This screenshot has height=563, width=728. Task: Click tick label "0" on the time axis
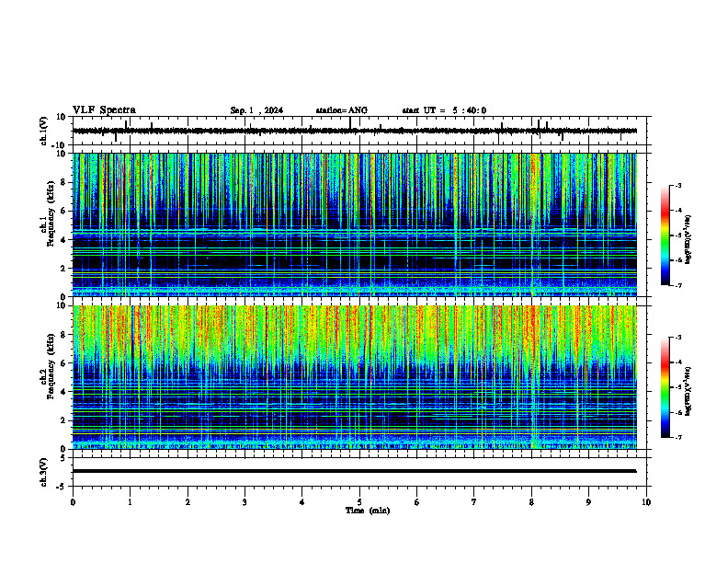click(73, 502)
